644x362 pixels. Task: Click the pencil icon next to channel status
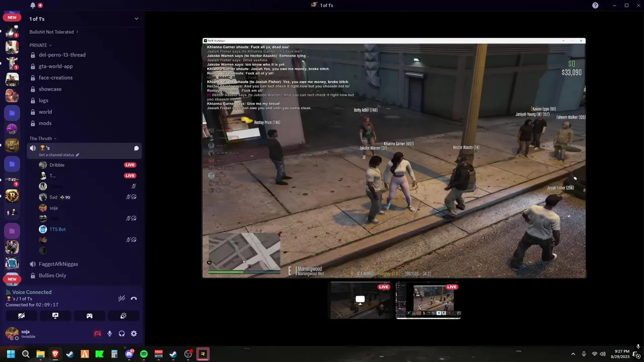click(x=77, y=155)
